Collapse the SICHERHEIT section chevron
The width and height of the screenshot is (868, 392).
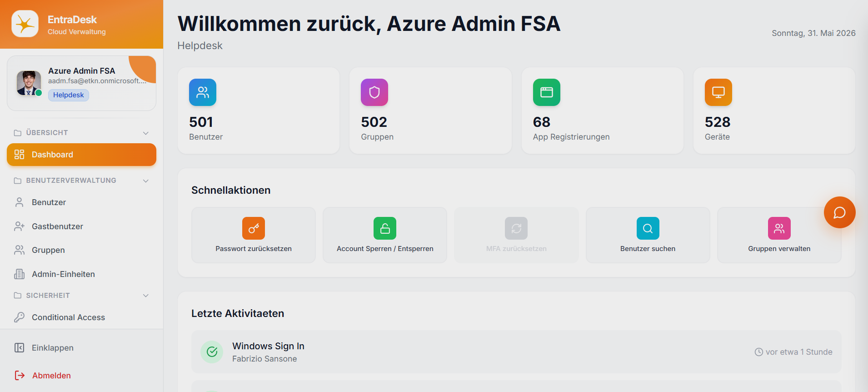(x=146, y=296)
